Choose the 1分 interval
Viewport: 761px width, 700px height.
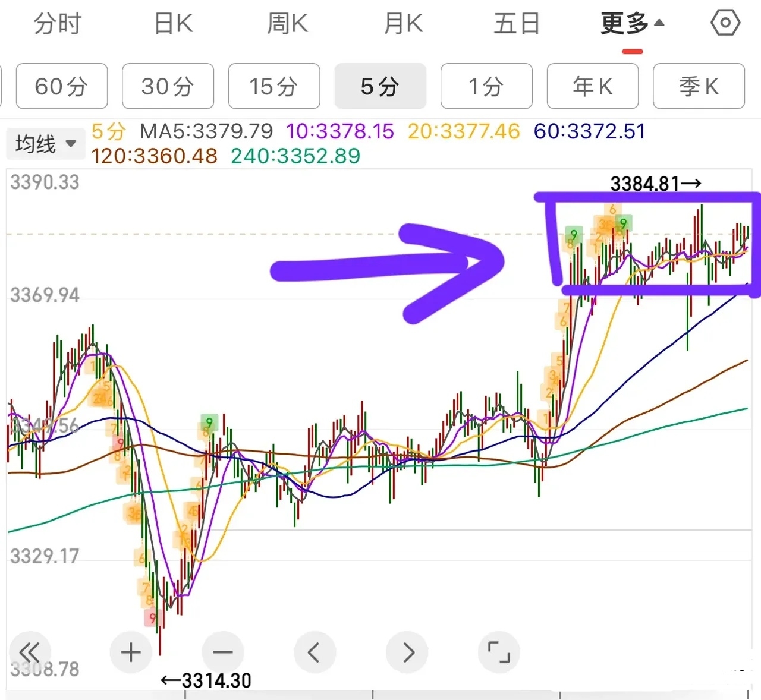[486, 86]
